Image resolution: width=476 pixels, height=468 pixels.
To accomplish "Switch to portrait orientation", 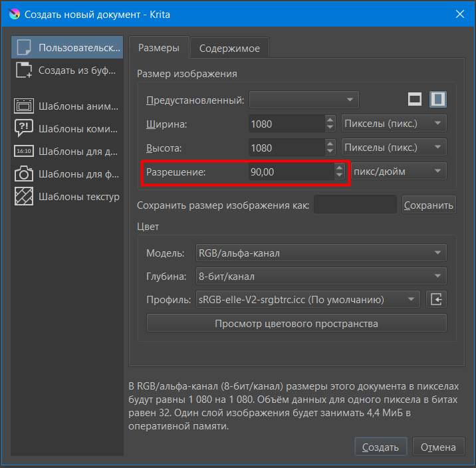I will [437, 100].
